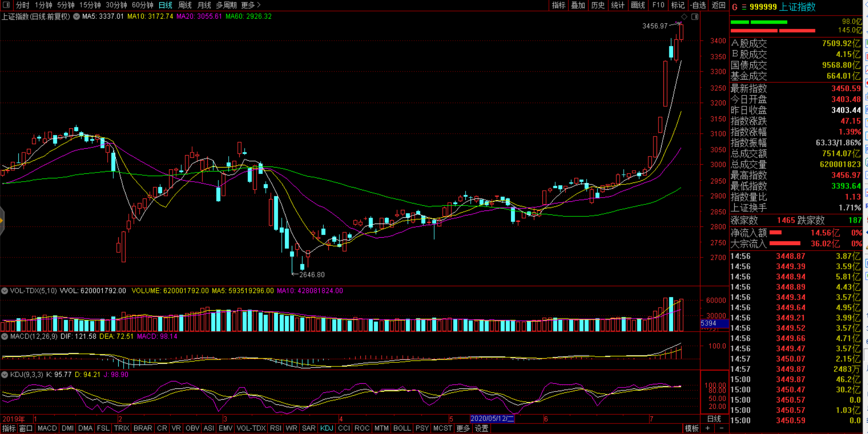
Task: Click the diamond icon above the chart
Action: (x=684, y=17)
